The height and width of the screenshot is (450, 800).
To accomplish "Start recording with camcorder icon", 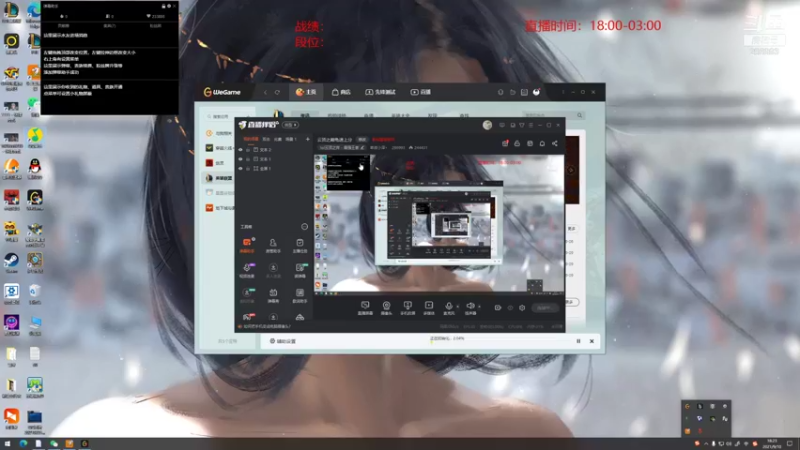I will point(498,308).
